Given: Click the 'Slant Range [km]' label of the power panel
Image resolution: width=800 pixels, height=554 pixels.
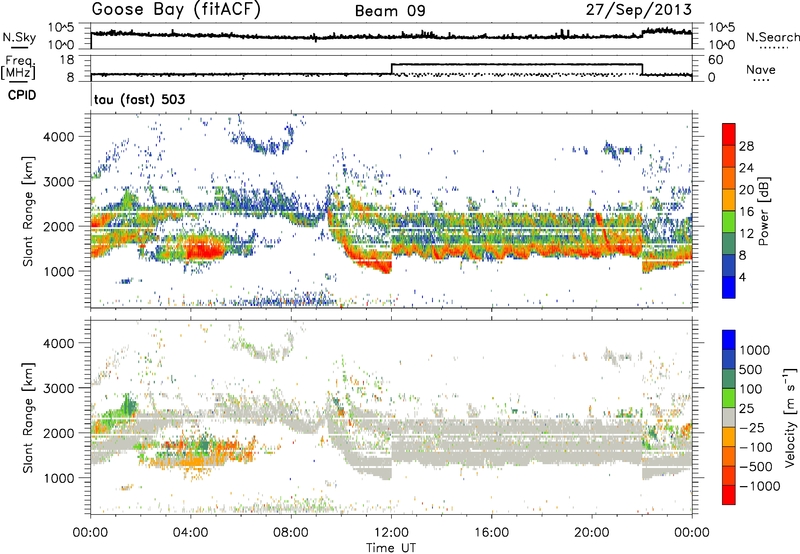Looking at the screenshot, I should (x=28, y=212).
